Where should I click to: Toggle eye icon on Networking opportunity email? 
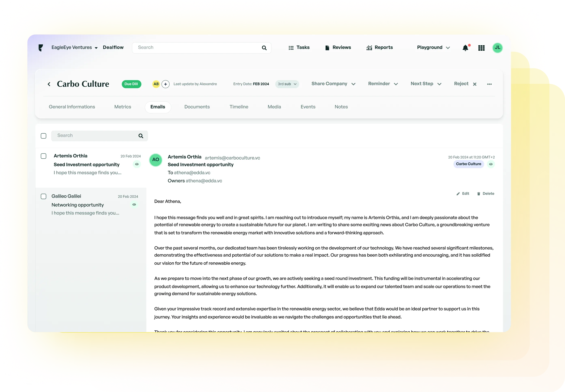[134, 205]
